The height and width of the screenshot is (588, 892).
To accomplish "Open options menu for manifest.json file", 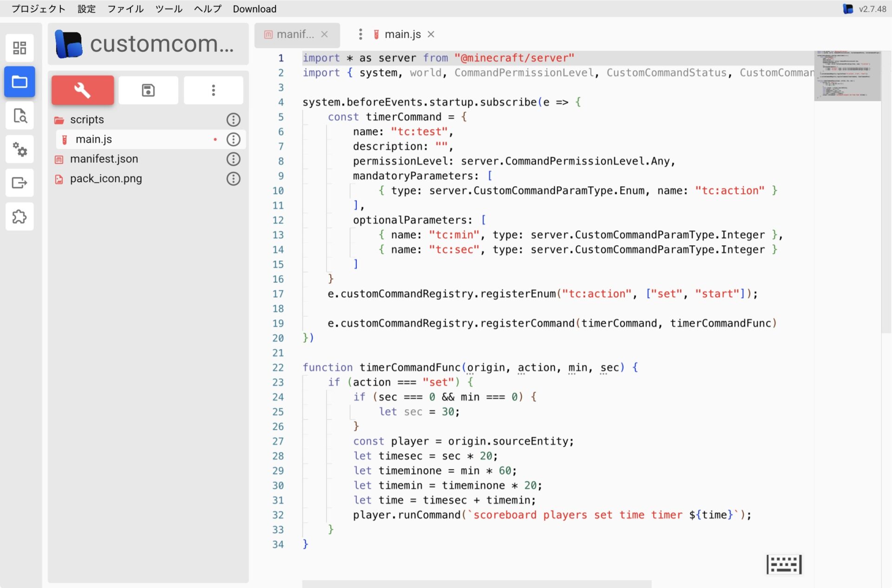I will pyautogui.click(x=233, y=159).
